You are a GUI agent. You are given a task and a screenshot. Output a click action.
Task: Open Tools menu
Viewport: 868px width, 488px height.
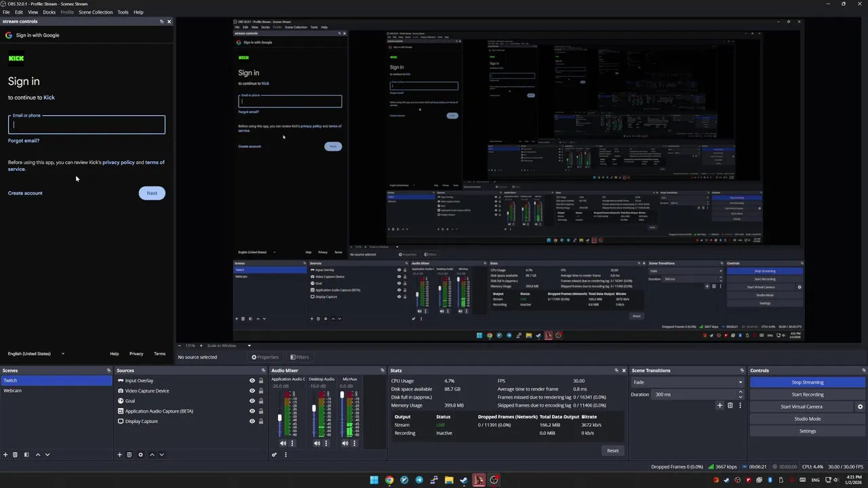point(123,12)
